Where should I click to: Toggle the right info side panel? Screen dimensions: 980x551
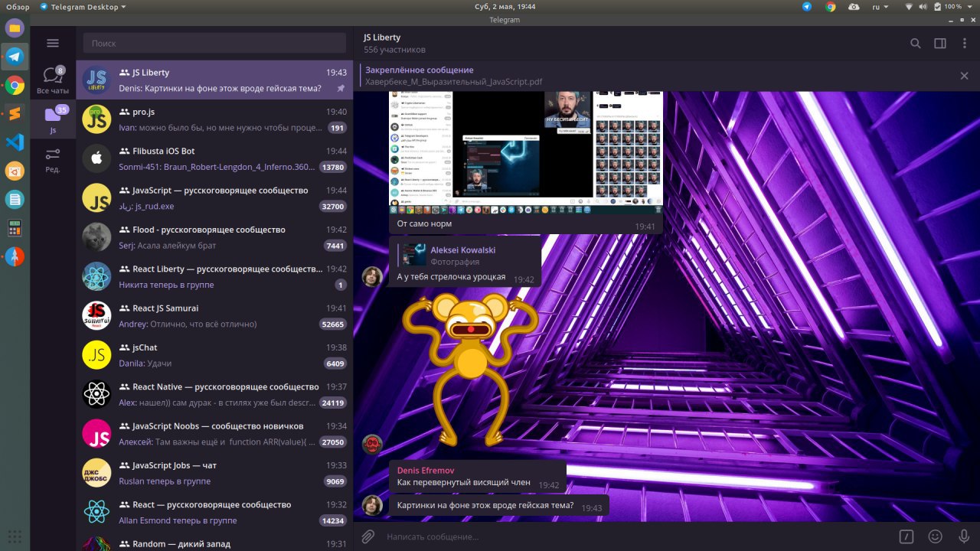point(940,44)
